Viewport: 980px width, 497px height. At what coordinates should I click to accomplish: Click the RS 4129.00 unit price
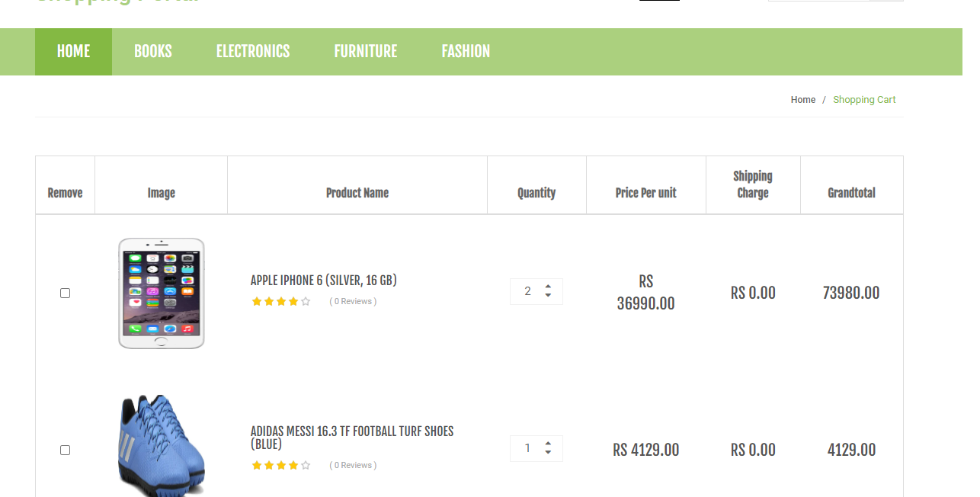(x=646, y=450)
